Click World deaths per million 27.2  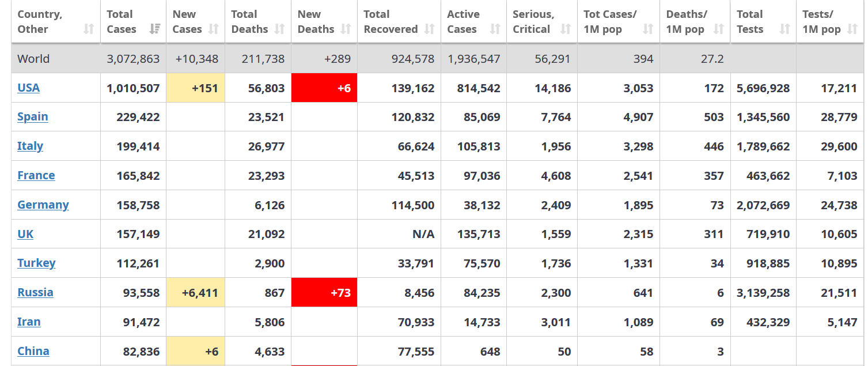tap(712, 59)
